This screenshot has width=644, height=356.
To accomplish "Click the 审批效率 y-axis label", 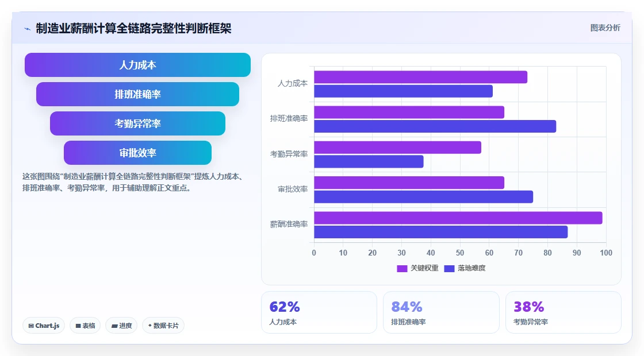I will coord(293,189).
